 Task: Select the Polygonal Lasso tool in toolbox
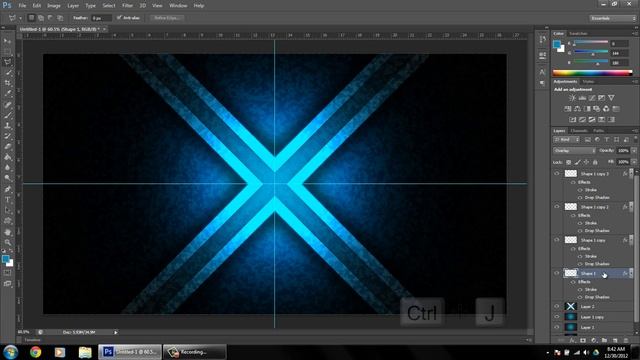click(x=7, y=62)
